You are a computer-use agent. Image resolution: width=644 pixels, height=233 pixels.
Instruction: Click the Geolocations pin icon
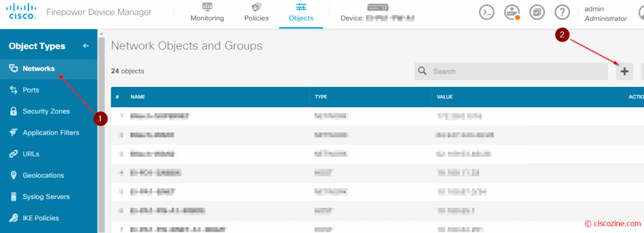click(14, 176)
